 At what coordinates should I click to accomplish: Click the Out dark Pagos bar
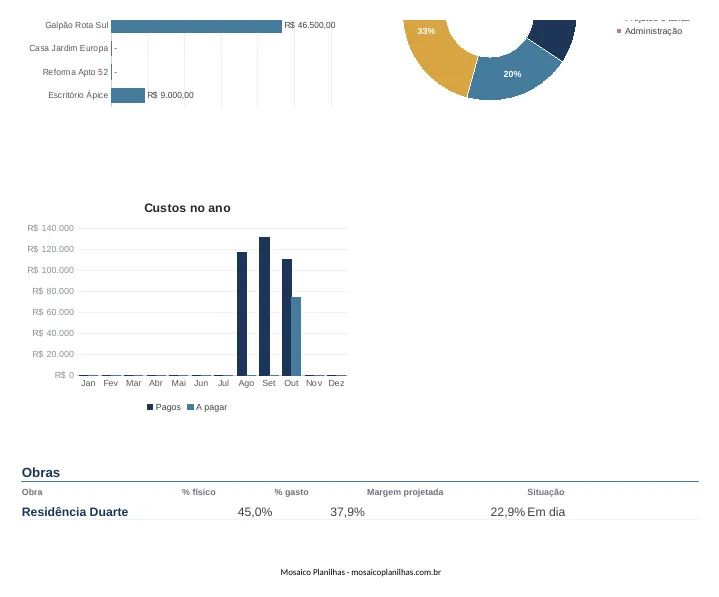tap(287, 317)
